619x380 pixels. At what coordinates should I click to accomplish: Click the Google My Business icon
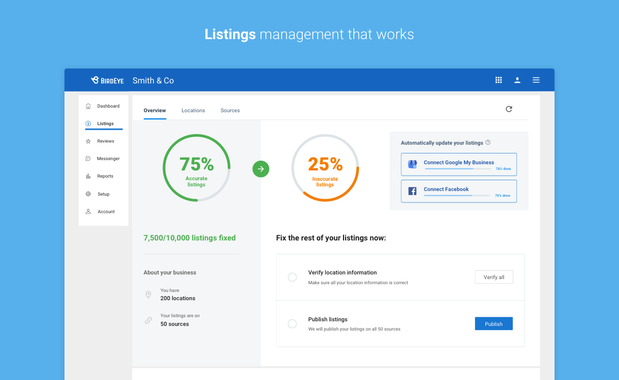point(412,164)
